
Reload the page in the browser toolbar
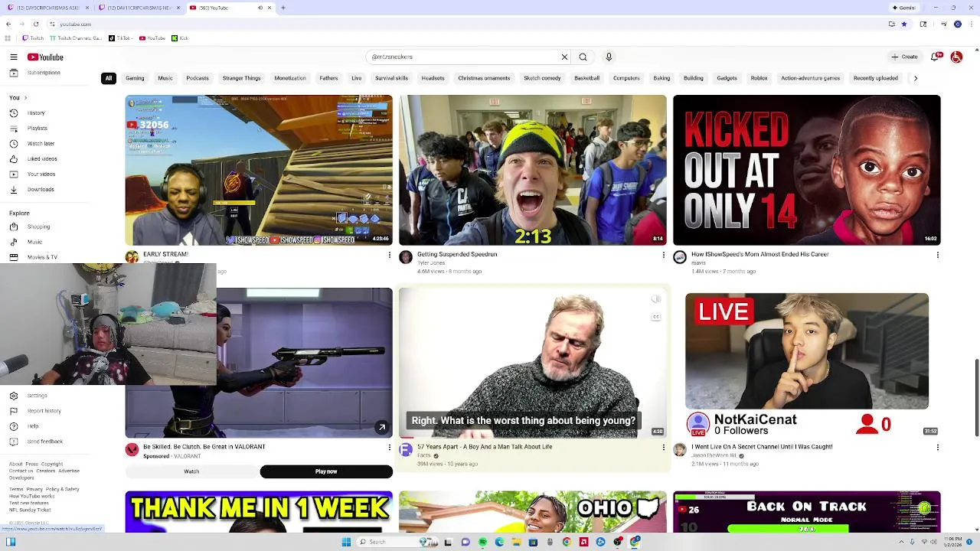point(35,24)
